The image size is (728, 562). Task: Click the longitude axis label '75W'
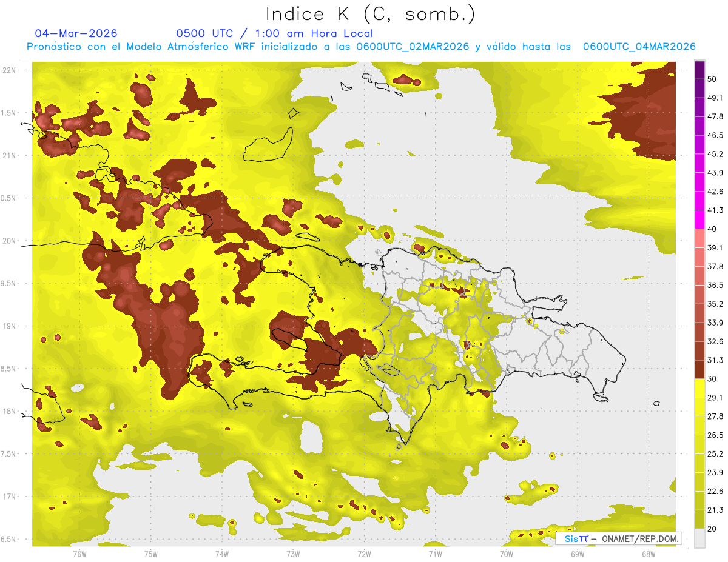tap(150, 554)
